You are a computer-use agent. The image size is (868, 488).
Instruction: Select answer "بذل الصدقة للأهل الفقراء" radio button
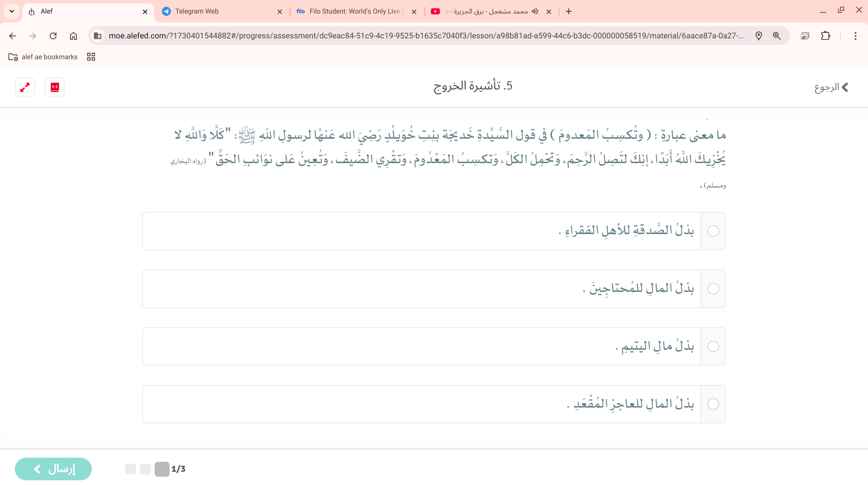coord(713,231)
